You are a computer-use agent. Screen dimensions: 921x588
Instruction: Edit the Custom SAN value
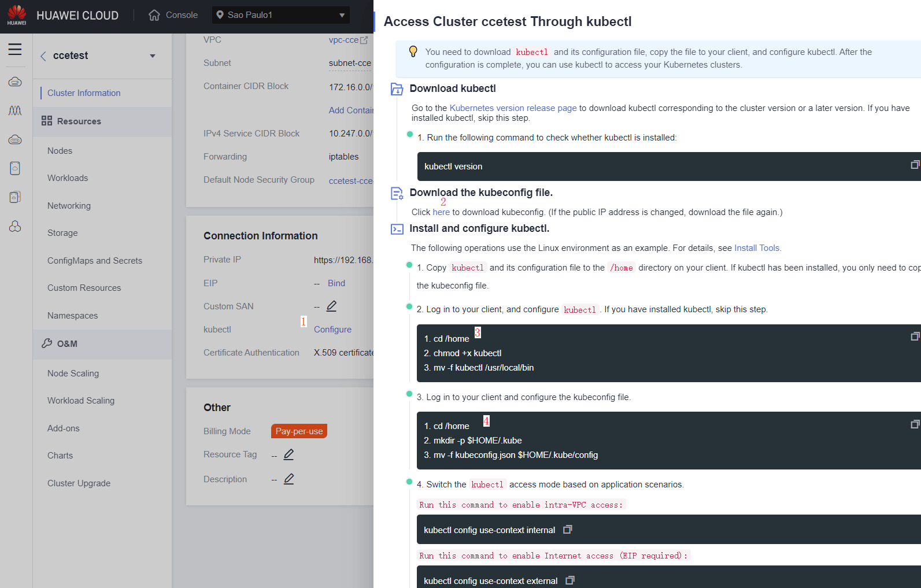(331, 306)
